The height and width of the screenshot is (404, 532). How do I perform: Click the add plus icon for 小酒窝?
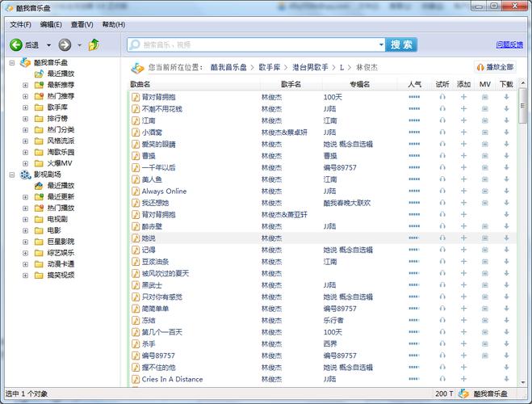click(463, 133)
